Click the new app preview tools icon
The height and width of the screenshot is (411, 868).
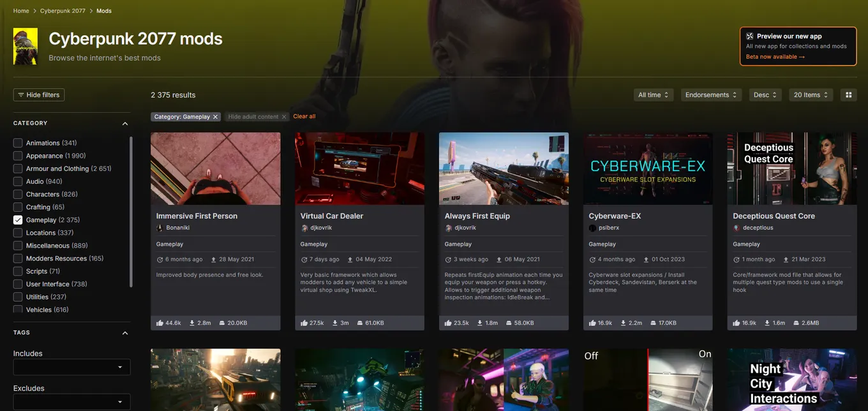(750, 36)
